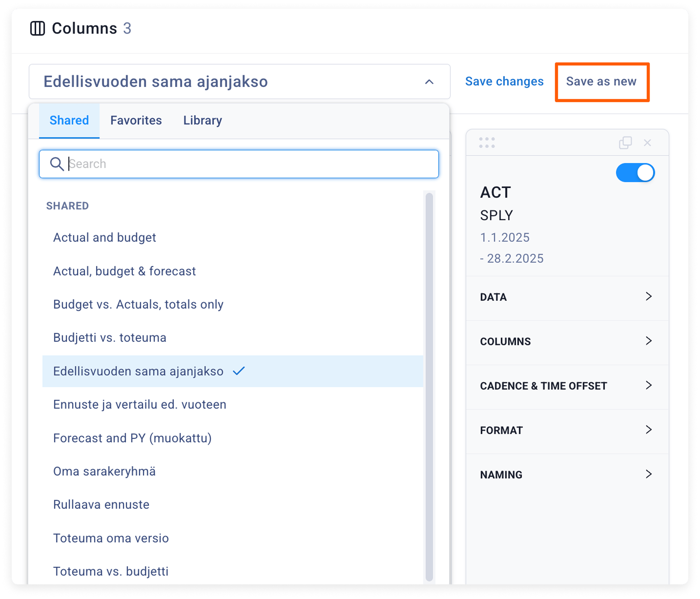Image resolution: width=700 pixels, height=599 pixels.
Task: Switch to the Shared tab
Action: pos(69,121)
